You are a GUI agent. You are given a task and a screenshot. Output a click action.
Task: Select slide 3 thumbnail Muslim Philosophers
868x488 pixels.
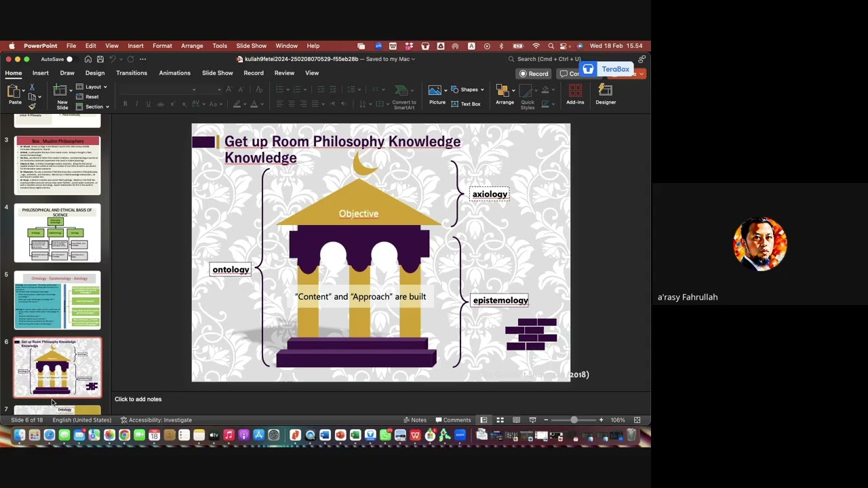(x=58, y=166)
